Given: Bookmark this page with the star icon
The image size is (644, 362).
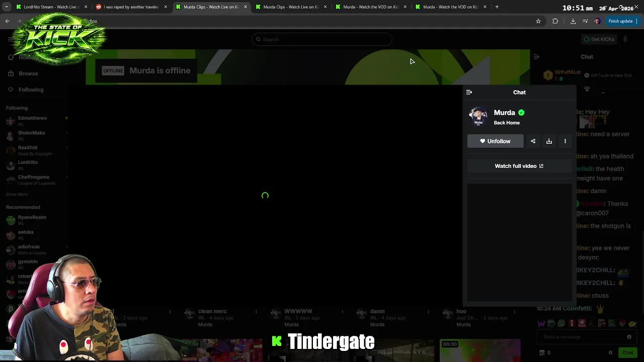Looking at the screenshot, I should 538,21.
